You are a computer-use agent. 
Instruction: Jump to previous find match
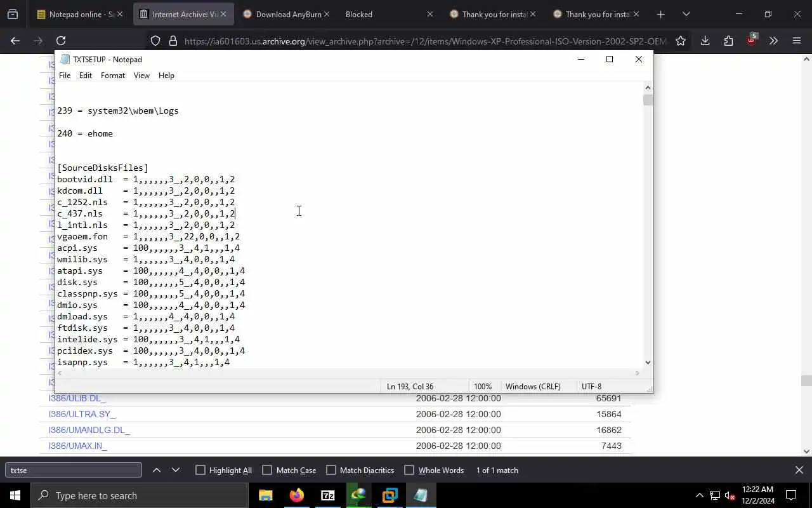[x=157, y=470]
